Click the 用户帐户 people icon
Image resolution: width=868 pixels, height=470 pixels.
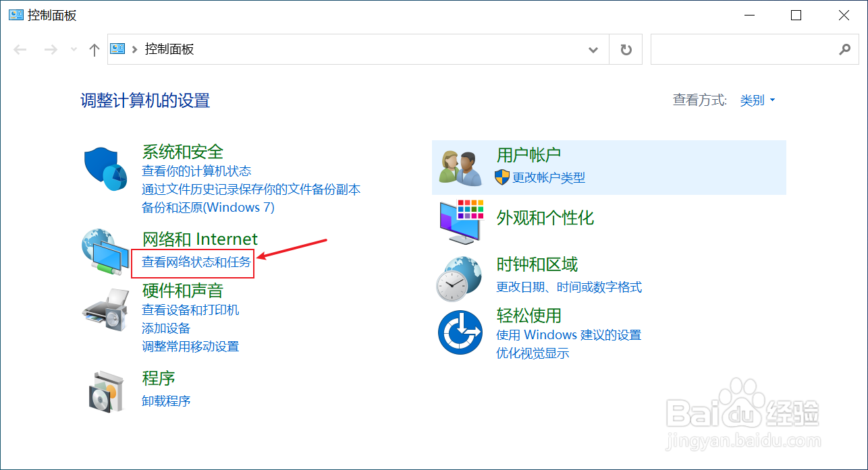pos(460,167)
